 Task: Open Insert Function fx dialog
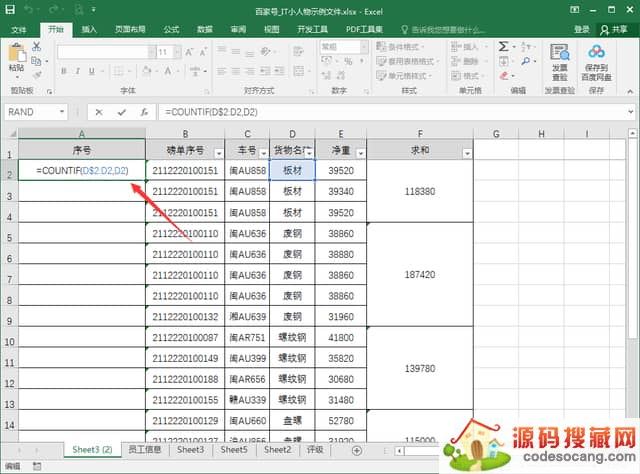pyautogui.click(x=145, y=112)
